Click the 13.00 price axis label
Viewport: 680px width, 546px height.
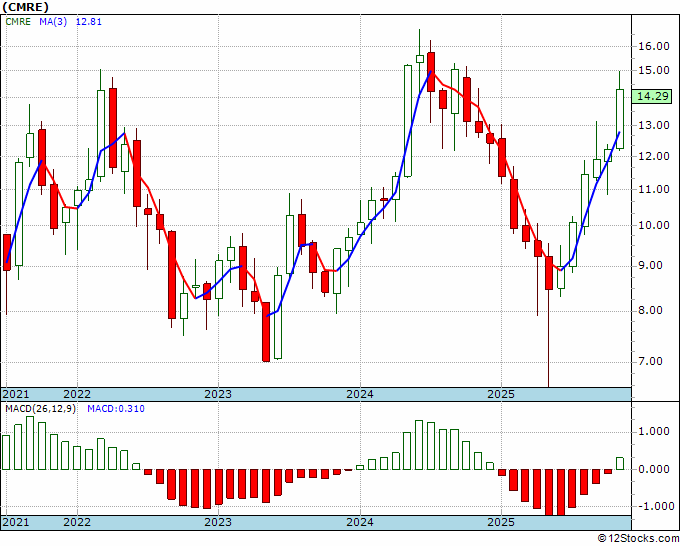(x=654, y=126)
